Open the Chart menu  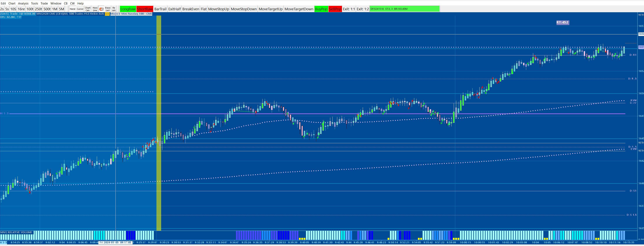pos(12,3)
